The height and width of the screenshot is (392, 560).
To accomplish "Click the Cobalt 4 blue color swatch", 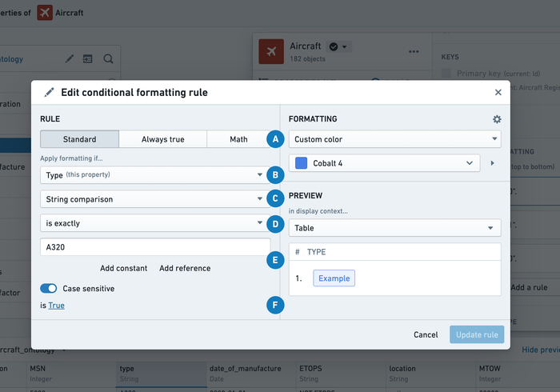I will [x=302, y=163].
